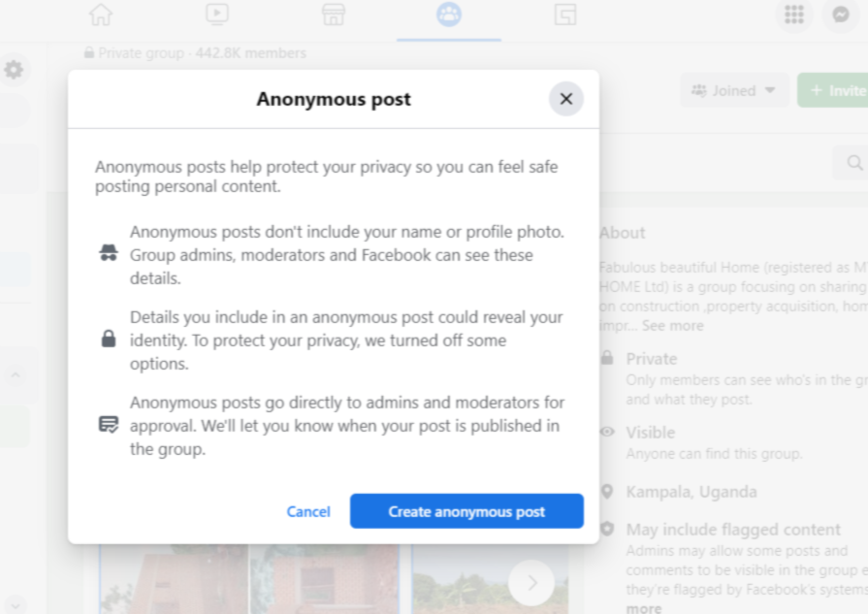The image size is (868, 614).
Task: Click the 'Private' label in About
Action: (652, 359)
